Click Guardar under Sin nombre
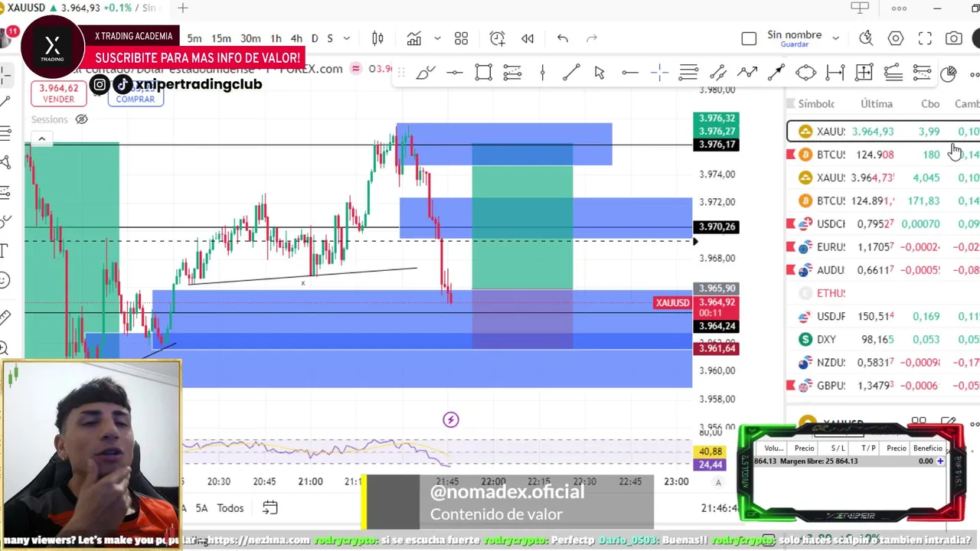The height and width of the screenshot is (551, 980). pos(794,44)
